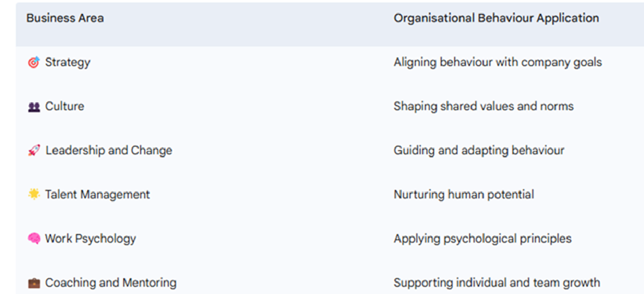This screenshot has height=294, width=644.
Task: Click the Coaching and Mentoring label
Action: (111, 283)
